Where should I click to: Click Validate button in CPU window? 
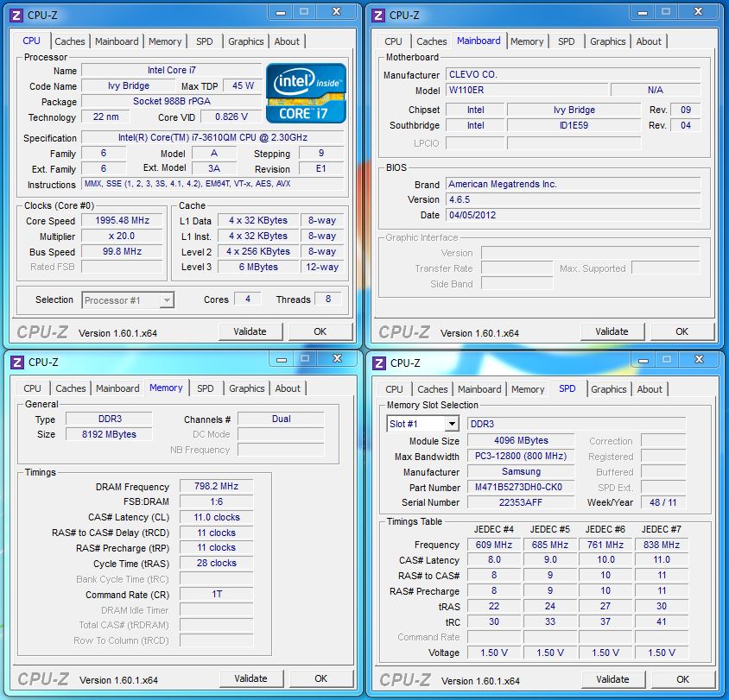point(250,331)
